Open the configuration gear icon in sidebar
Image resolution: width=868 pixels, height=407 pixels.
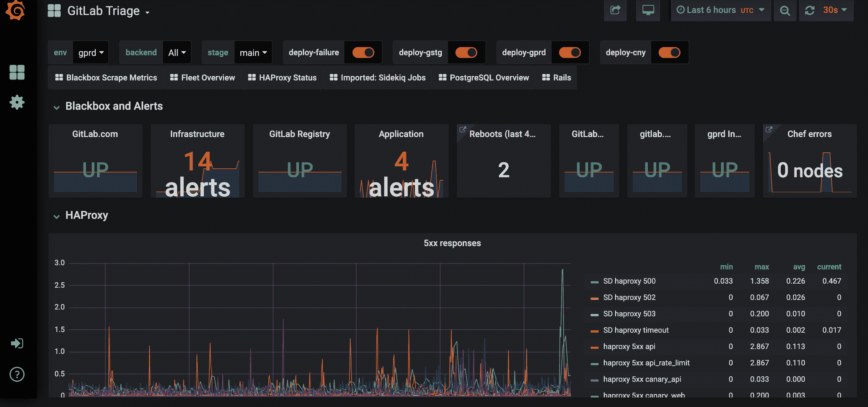[x=17, y=102]
